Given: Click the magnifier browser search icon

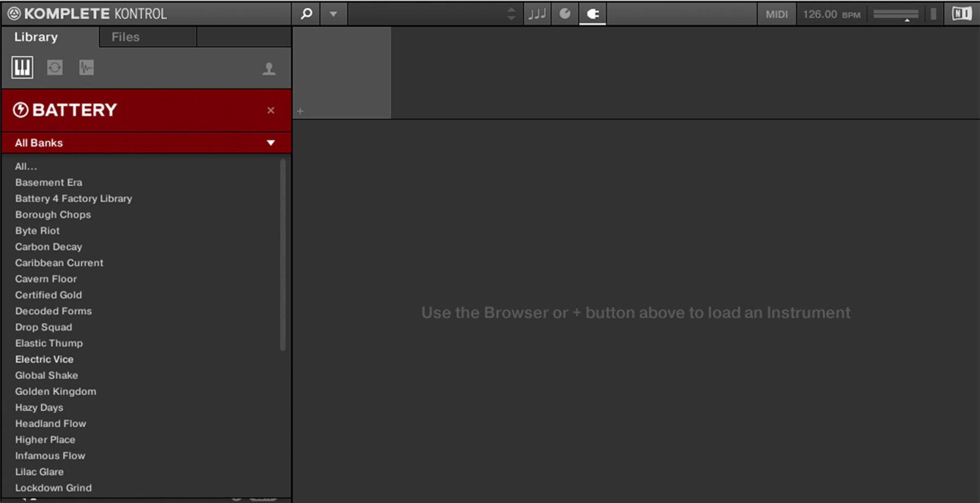Looking at the screenshot, I should (306, 14).
